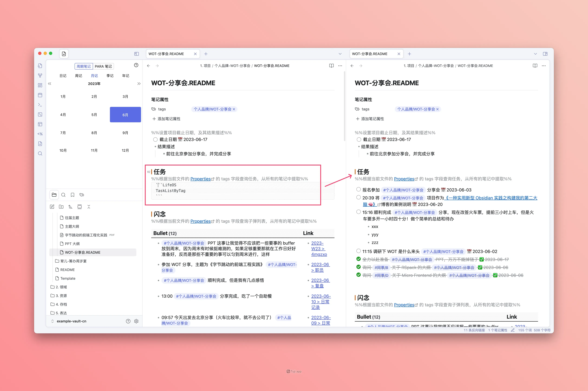Select 6月 in the month calendar
Image resolution: width=588 pixels, height=391 pixels.
pos(125,115)
